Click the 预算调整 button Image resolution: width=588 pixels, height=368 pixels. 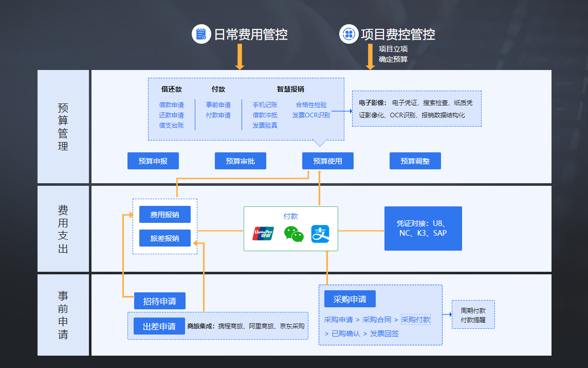415,161
